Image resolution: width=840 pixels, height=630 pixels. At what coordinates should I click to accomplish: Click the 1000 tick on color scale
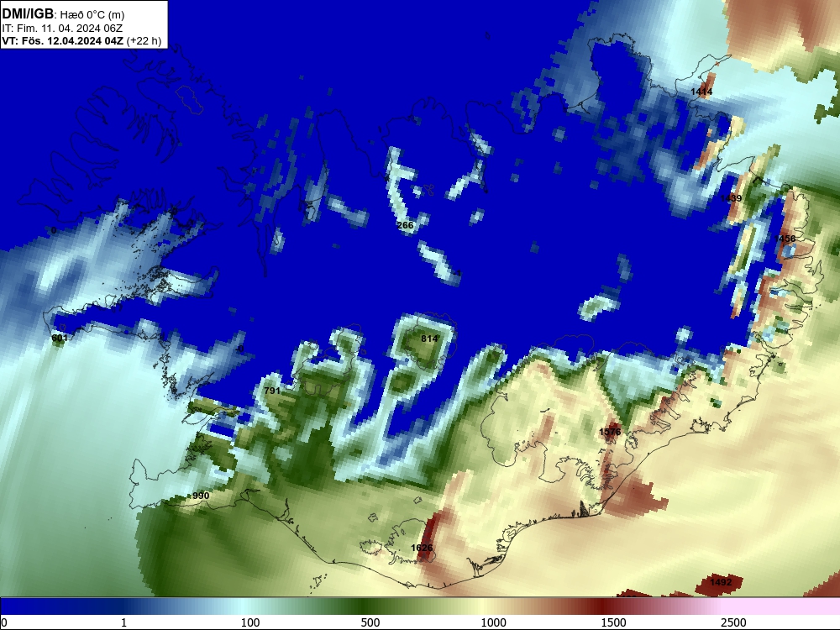493,622
